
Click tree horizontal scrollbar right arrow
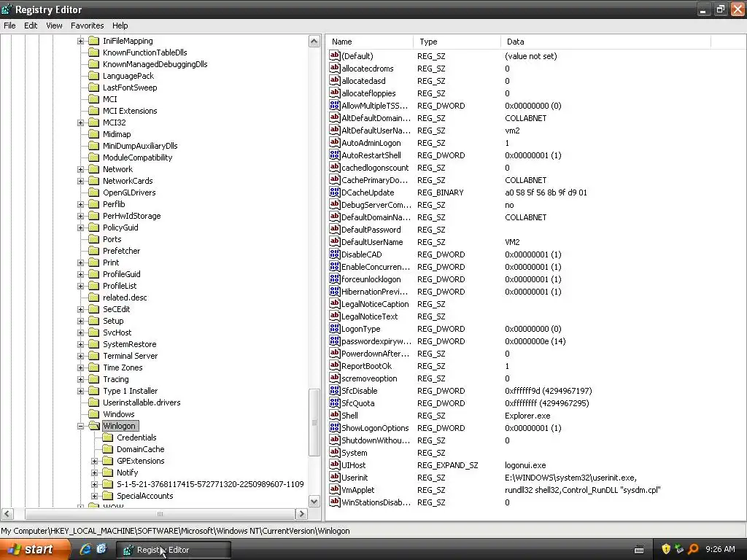[x=301, y=514]
